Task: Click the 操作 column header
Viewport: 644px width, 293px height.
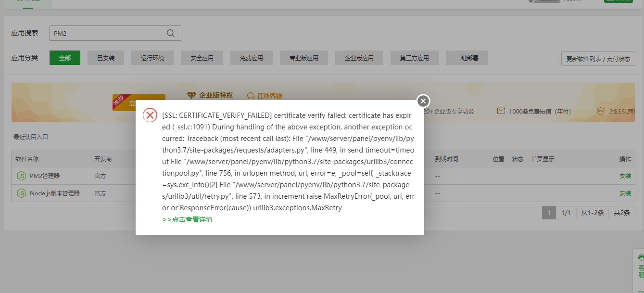Action: pyautogui.click(x=625, y=159)
